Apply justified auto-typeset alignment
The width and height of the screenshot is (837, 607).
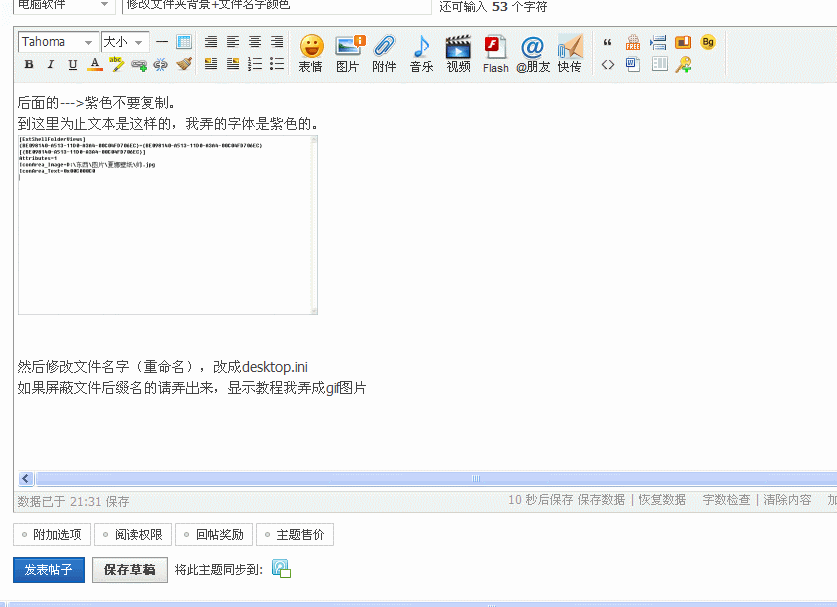pos(211,42)
